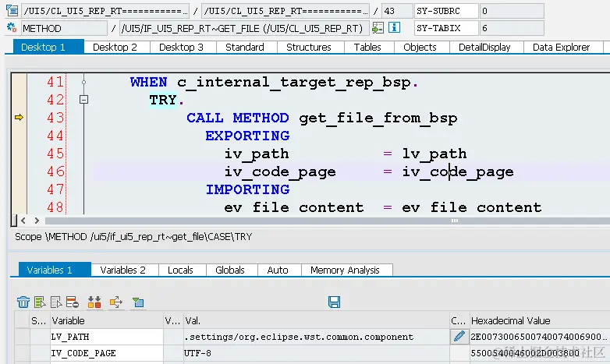Go to the Tables tab

(x=367, y=47)
